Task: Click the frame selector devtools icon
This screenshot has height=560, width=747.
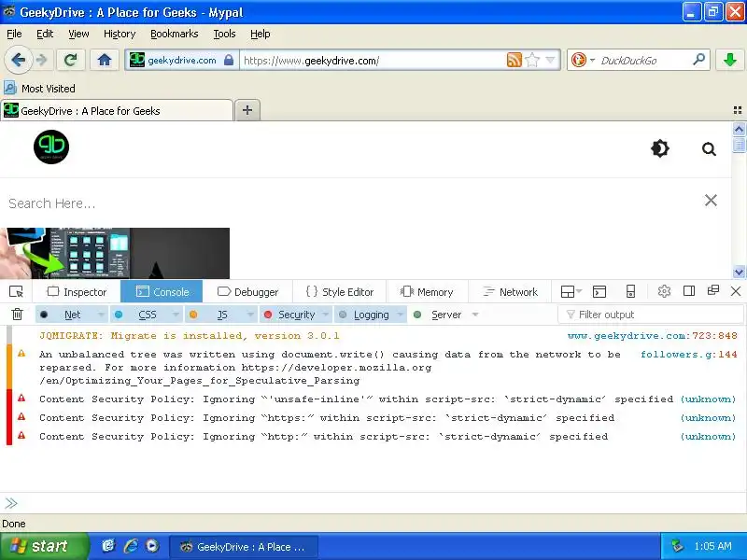Action: (571, 291)
